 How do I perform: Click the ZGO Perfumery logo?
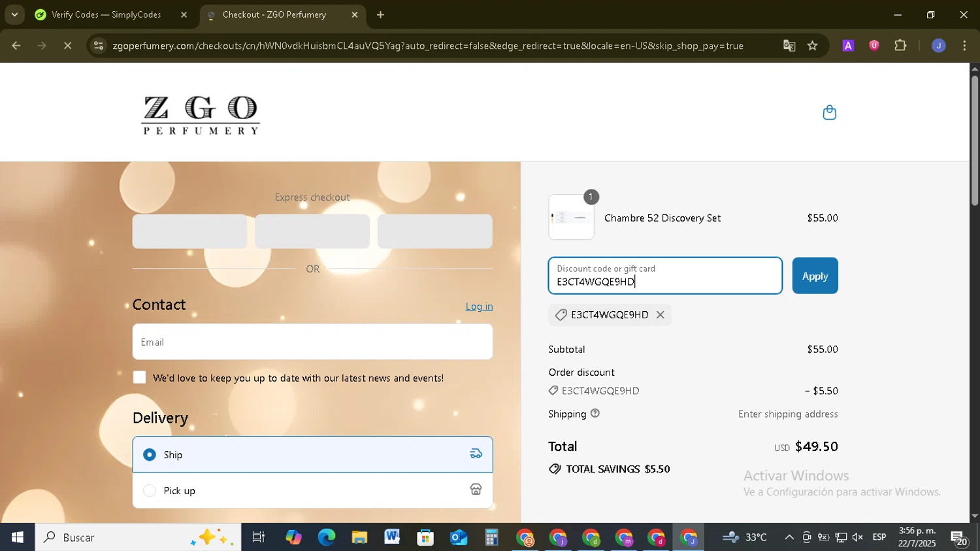(201, 115)
